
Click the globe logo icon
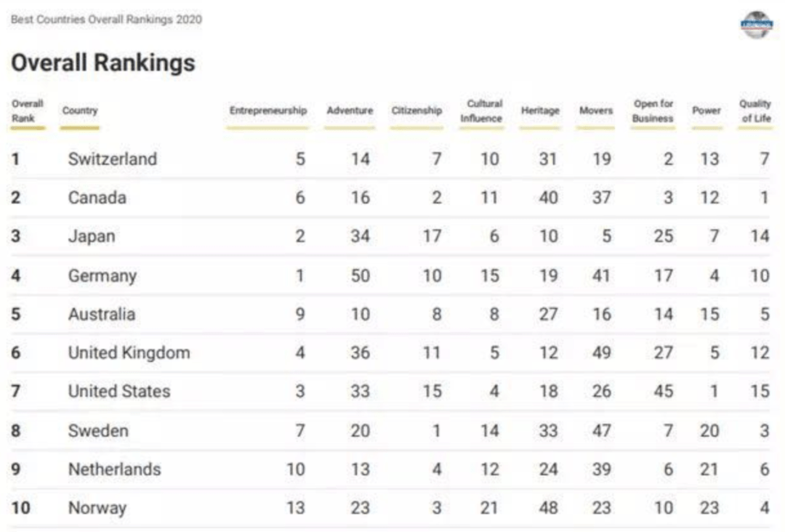[x=757, y=25]
